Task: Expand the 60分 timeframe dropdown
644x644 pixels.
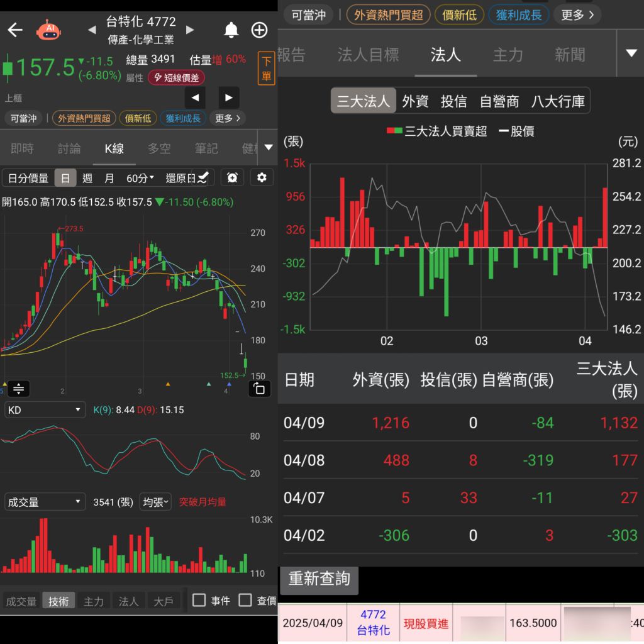Action: click(140, 178)
